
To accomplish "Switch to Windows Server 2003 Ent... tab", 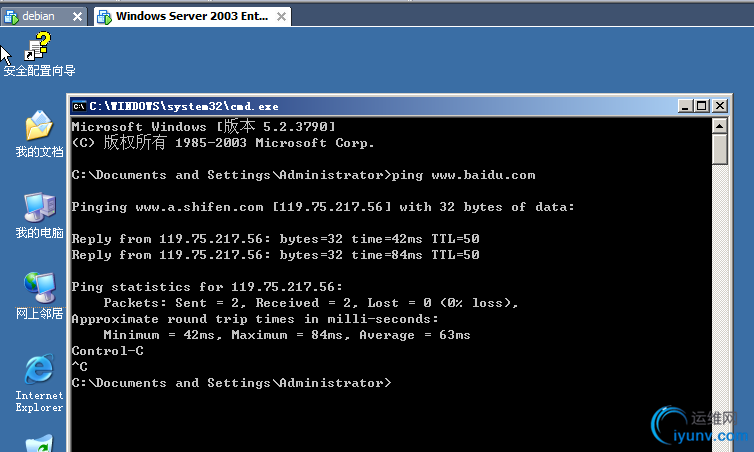I will click(192, 16).
